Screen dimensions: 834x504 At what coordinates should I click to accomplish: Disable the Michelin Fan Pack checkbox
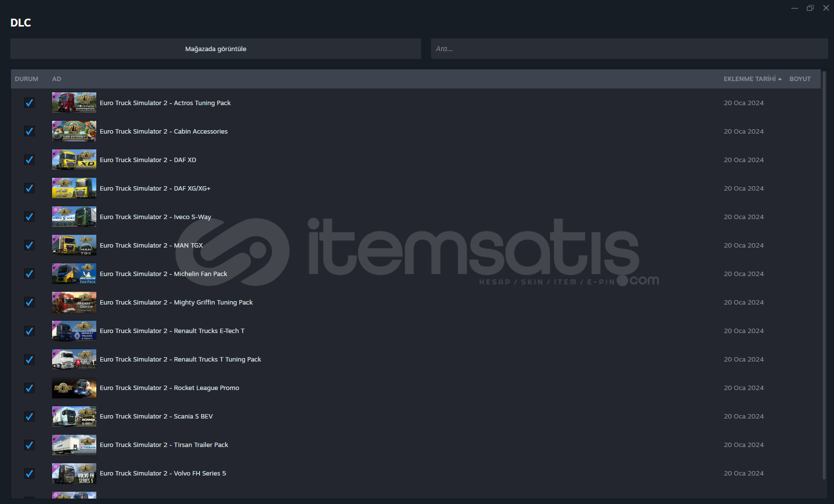[x=29, y=274]
